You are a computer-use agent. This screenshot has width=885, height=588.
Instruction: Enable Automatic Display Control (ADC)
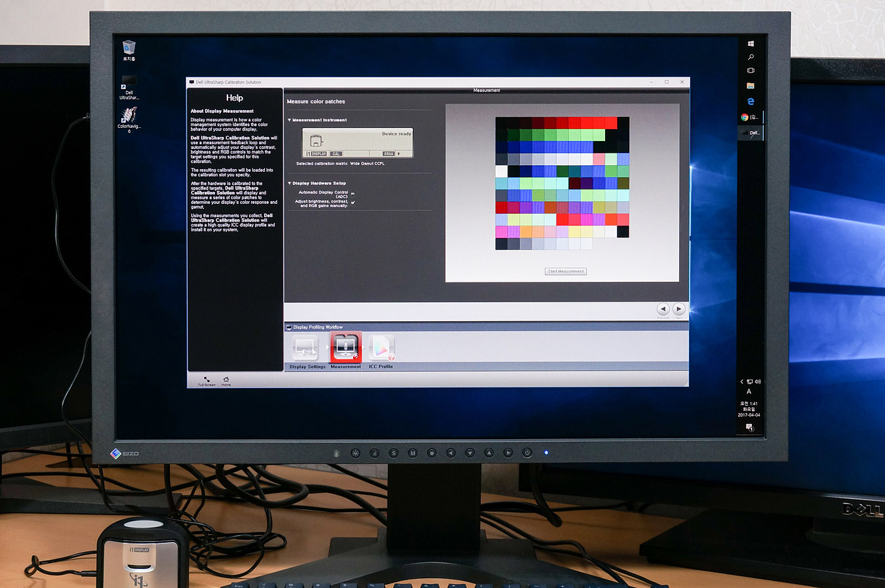click(353, 194)
